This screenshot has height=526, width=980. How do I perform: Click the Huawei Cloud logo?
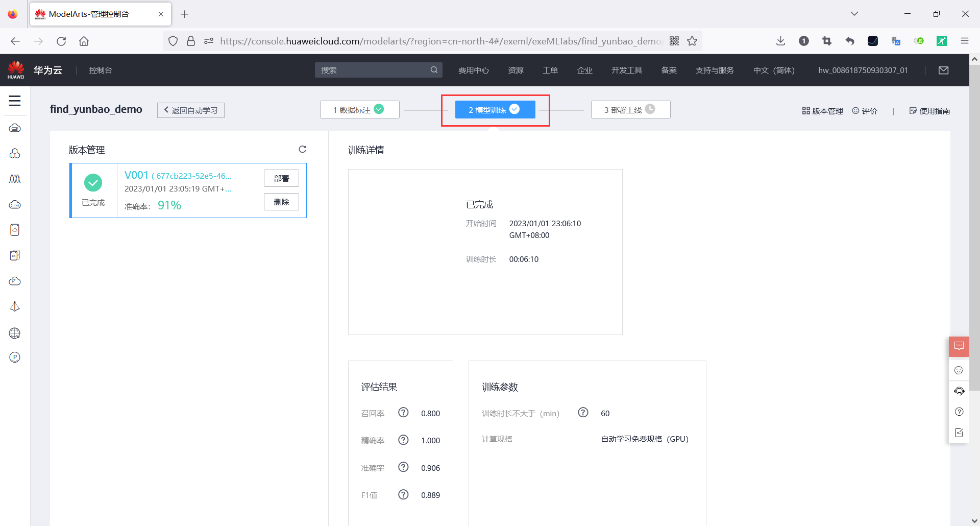pos(35,70)
